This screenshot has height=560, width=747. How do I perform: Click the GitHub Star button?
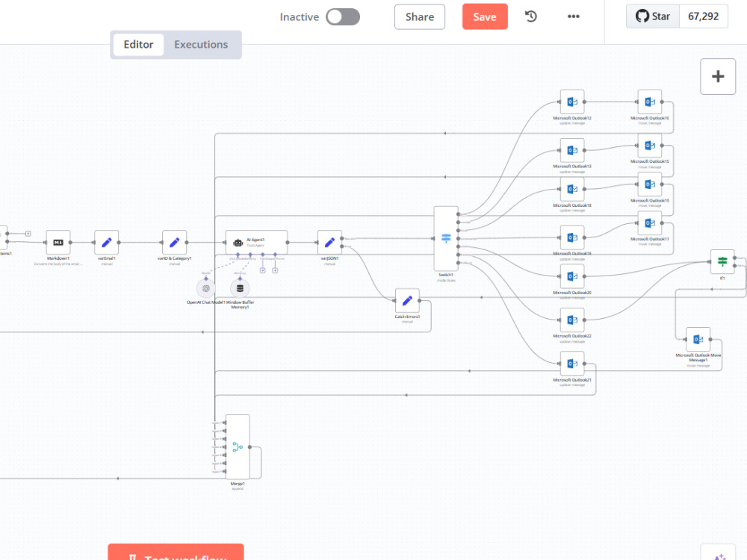click(653, 16)
